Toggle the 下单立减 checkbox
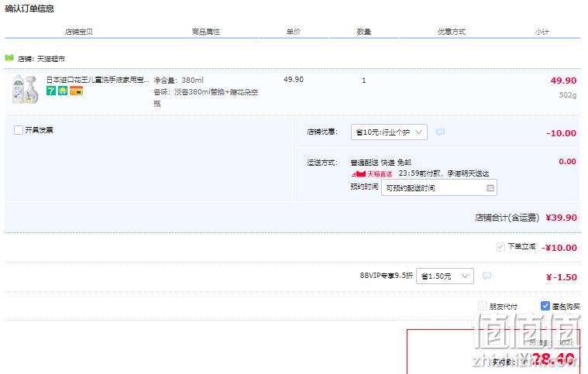The image size is (588, 374). point(500,246)
